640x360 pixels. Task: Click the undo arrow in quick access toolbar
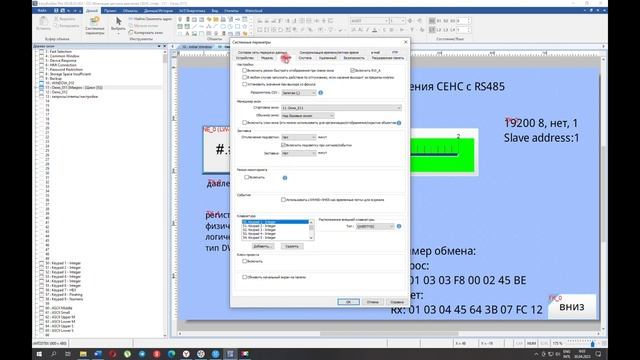69,11
